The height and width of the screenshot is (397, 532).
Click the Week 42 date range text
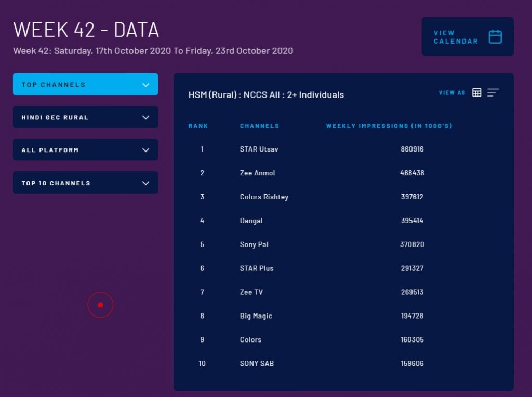point(153,51)
